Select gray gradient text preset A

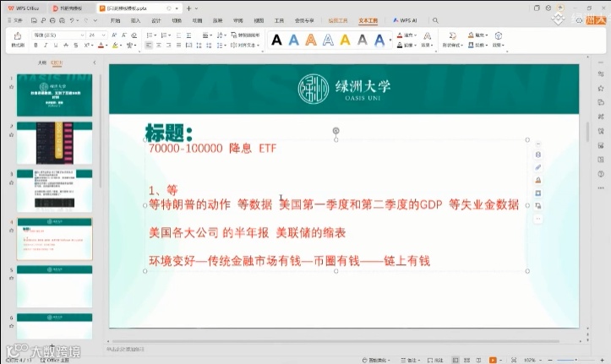coord(363,40)
